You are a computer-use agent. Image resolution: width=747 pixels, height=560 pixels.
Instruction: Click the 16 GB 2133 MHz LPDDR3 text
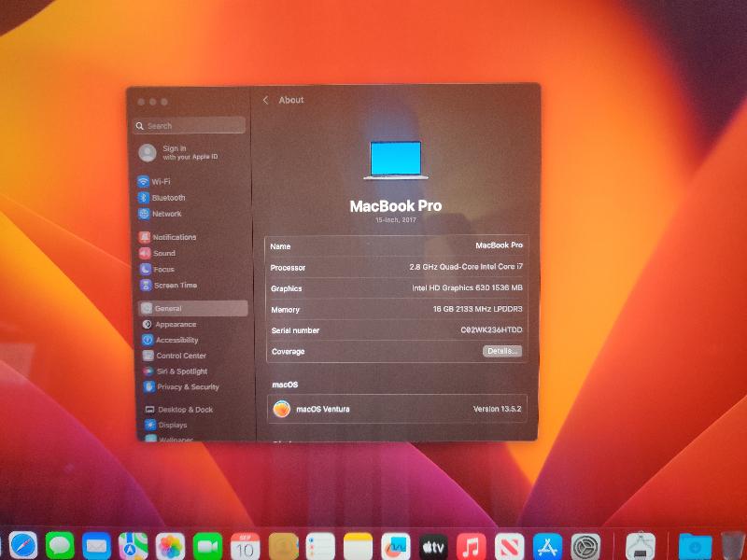(x=477, y=309)
